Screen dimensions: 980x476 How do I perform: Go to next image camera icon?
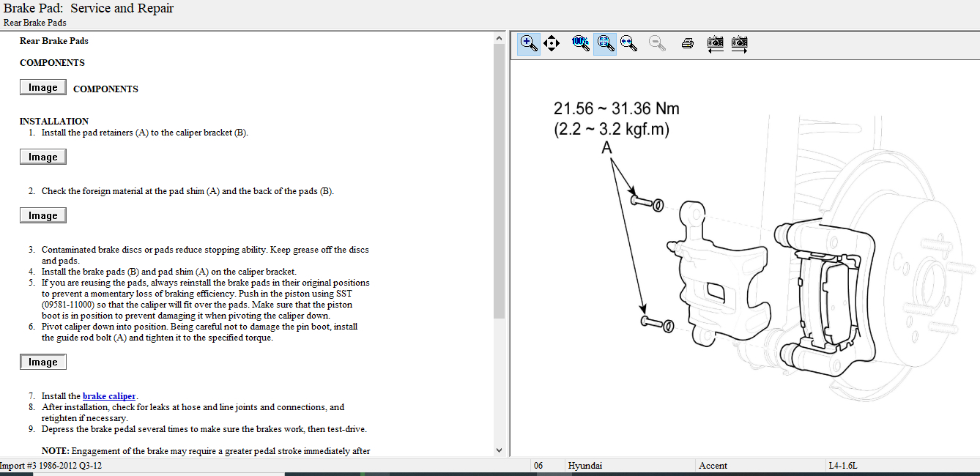[x=740, y=43]
